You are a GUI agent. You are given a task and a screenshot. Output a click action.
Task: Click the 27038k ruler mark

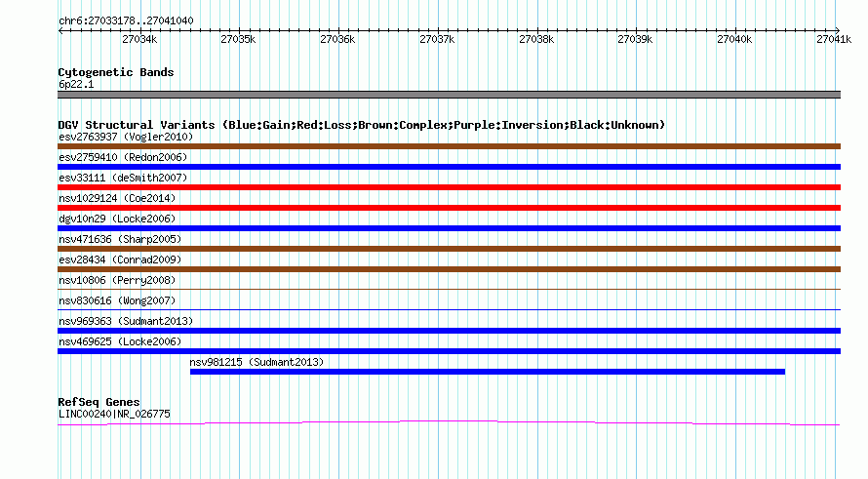click(536, 39)
